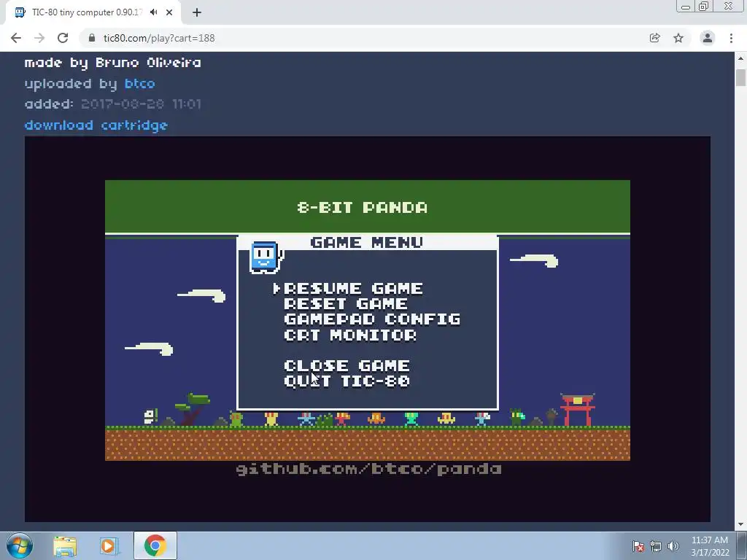This screenshot has height=560, width=747.
Task: Open the btco uploader profile link
Action: pos(139,84)
